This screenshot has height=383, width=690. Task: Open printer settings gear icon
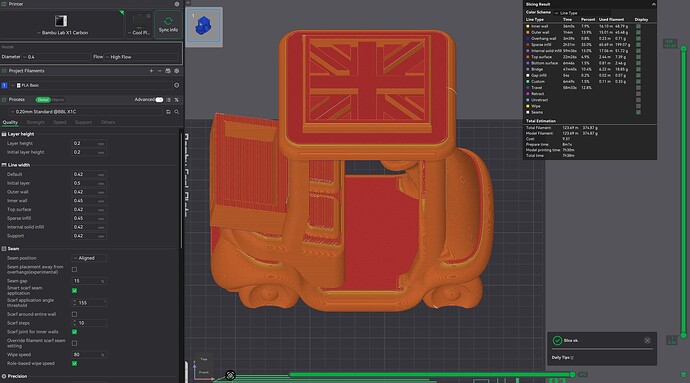coord(177,4)
